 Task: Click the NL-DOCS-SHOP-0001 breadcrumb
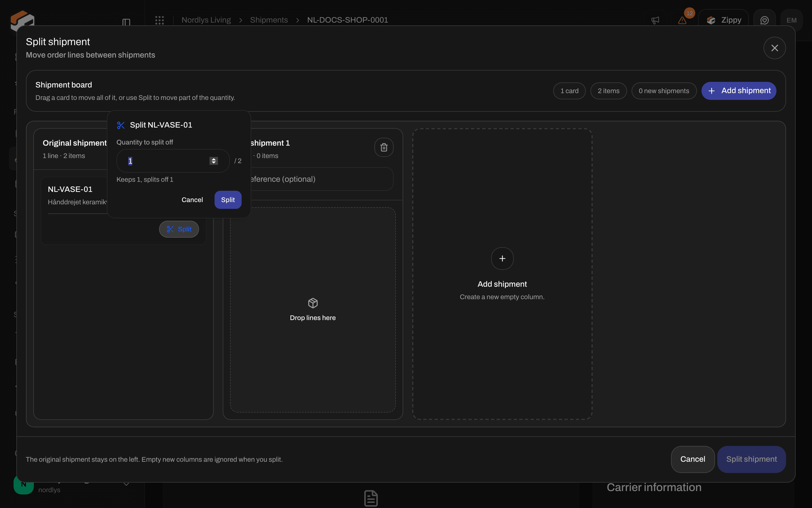348,20
